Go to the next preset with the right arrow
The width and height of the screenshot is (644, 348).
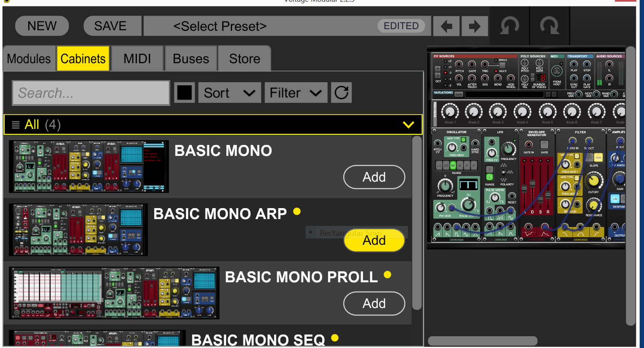point(475,27)
